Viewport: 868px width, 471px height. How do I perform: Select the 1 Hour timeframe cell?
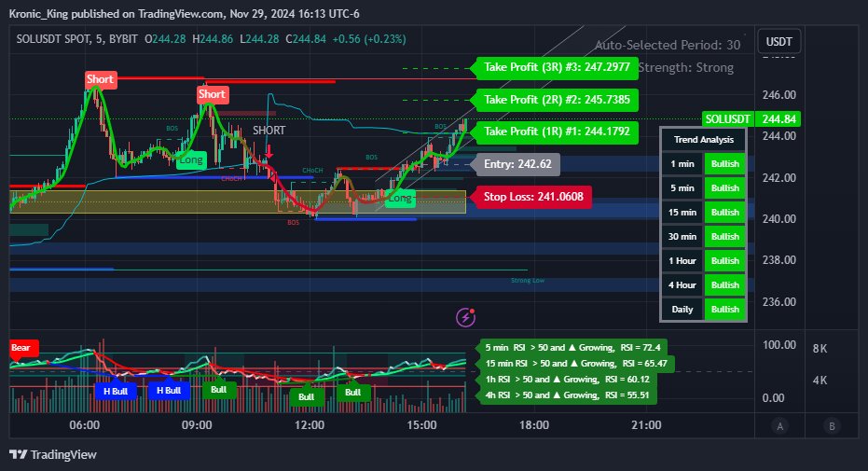coord(682,261)
